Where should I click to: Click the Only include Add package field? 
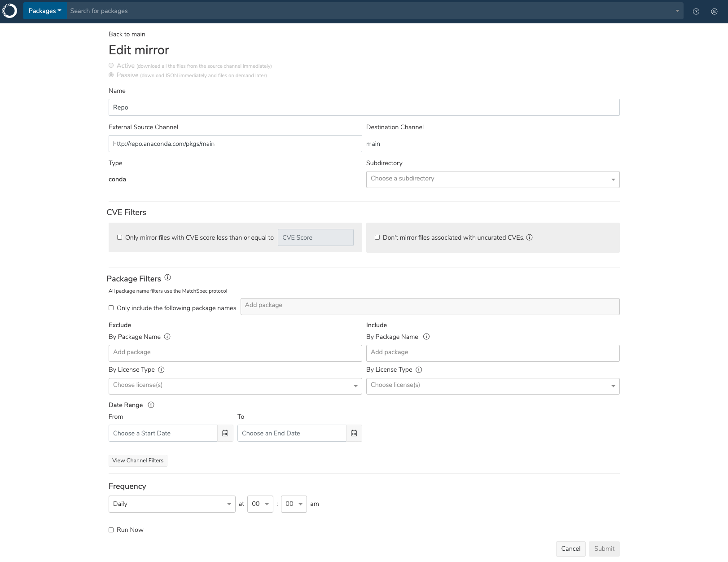pyautogui.click(x=430, y=307)
